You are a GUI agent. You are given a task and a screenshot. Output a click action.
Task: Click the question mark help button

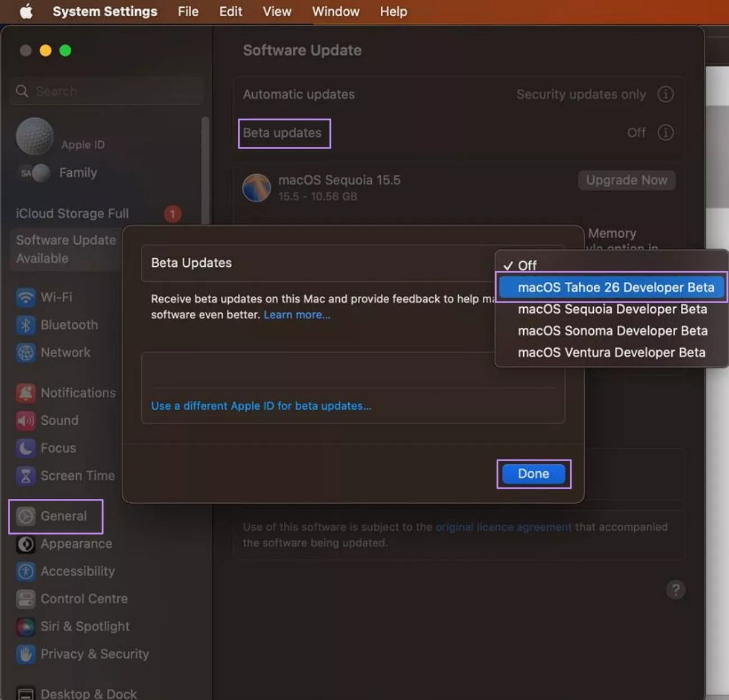coord(676,590)
